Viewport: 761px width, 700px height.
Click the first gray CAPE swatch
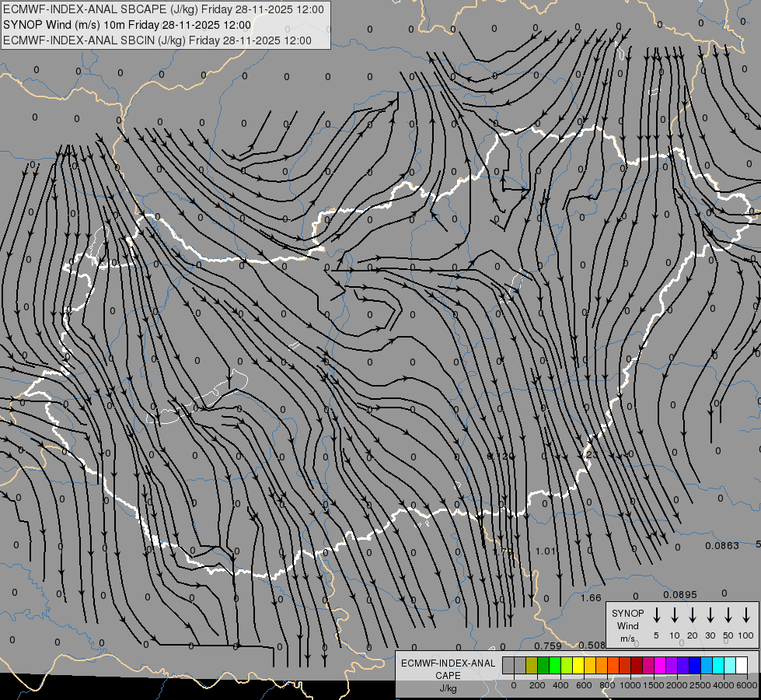pyautogui.click(x=508, y=665)
